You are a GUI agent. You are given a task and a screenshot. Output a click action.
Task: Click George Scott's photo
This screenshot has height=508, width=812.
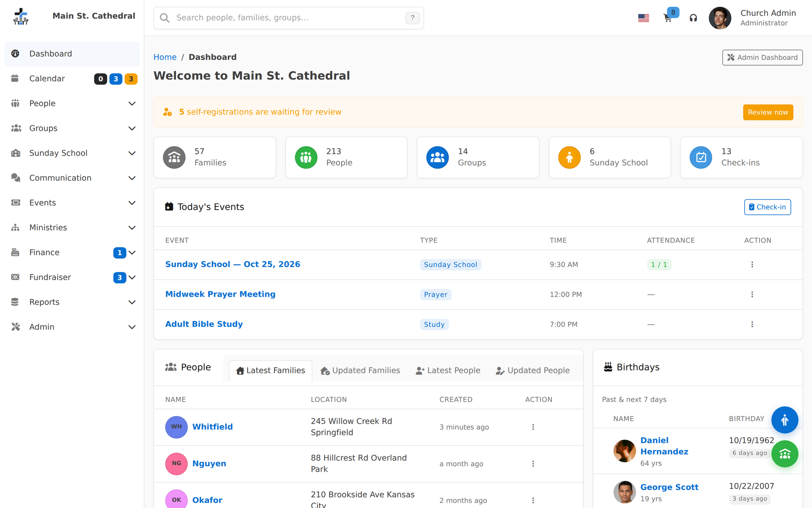(x=625, y=492)
